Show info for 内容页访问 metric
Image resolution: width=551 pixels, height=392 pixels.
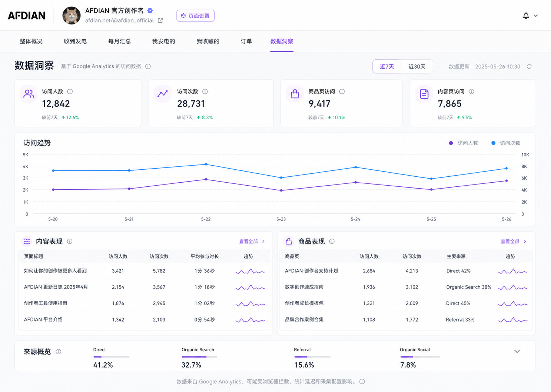coord(471,92)
